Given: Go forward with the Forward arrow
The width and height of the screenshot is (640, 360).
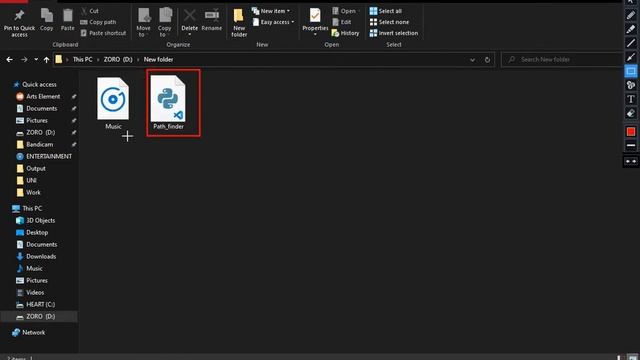Looking at the screenshot, I should (x=24, y=60).
